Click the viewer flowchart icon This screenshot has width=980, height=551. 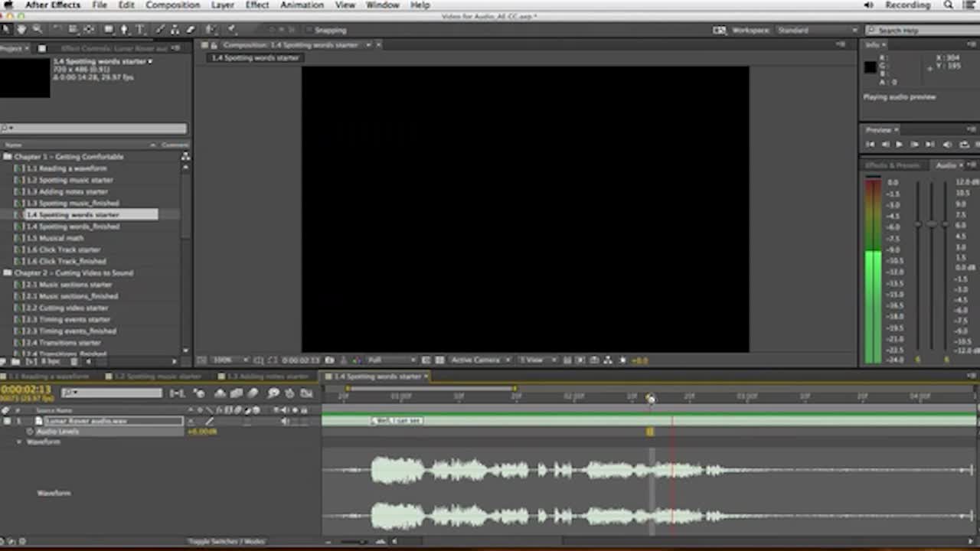point(608,360)
